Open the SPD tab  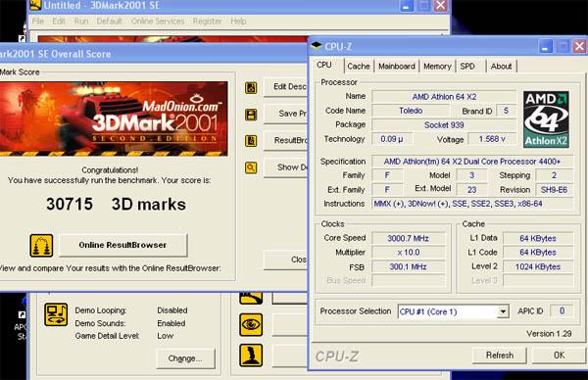point(467,67)
